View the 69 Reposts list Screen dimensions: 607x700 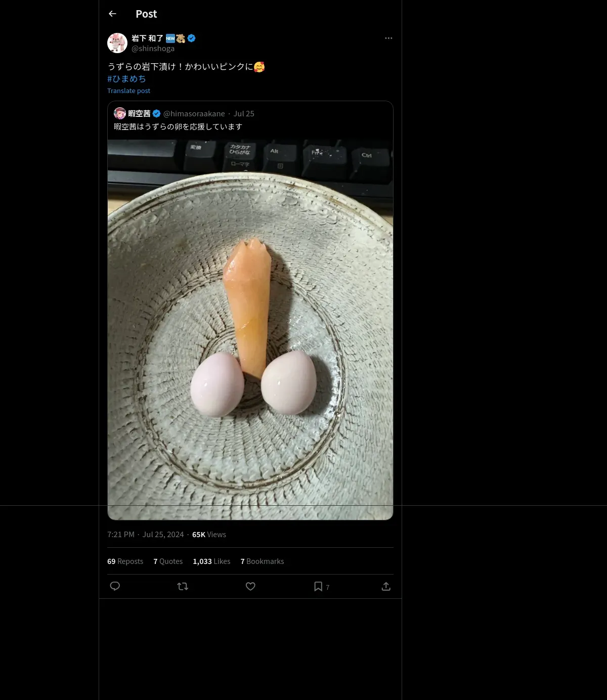click(125, 561)
